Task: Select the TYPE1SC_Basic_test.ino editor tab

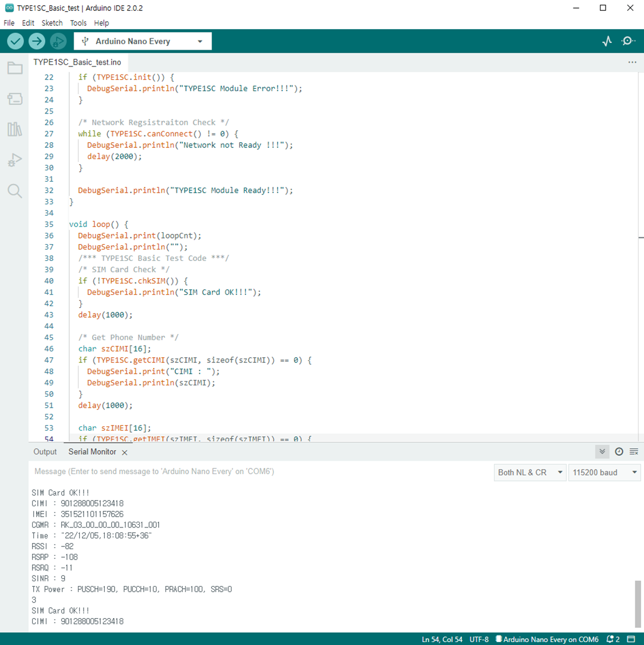Action: click(77, 62)
